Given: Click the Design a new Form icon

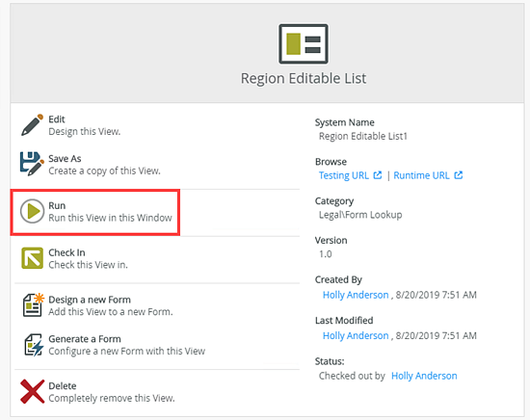Looking at the screenshot, I should tap(33, 304).
